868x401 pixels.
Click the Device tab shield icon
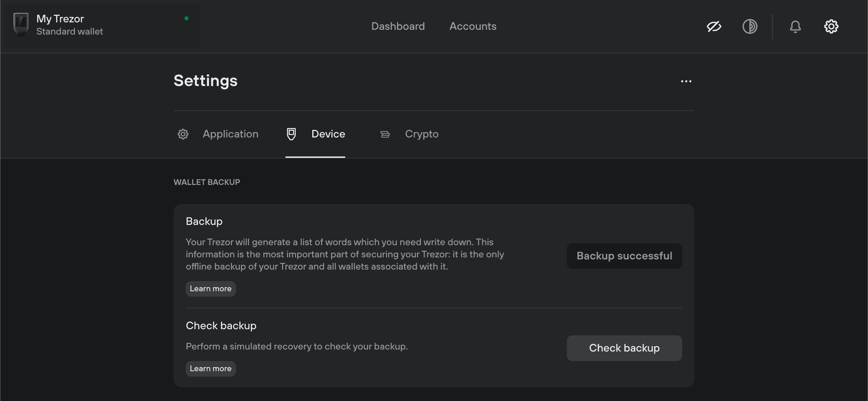(291, 134)
